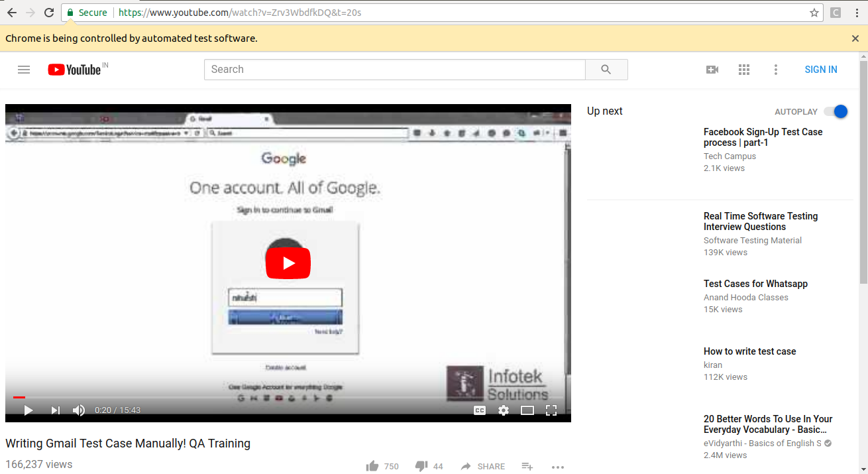Open the YouTube hamburger guide menu
This screenshot has height=474, width=868.
[x=24, y=70]
